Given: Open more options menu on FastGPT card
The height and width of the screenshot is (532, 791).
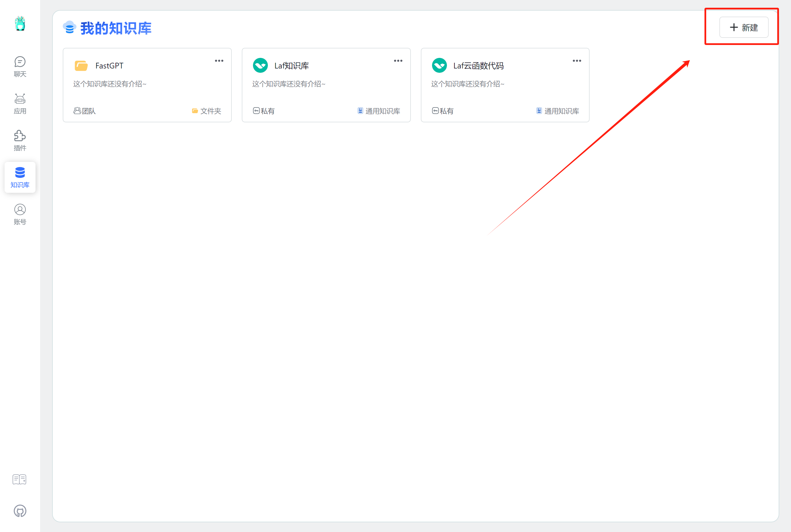Looking at the screenshot, I should point(219,61).
